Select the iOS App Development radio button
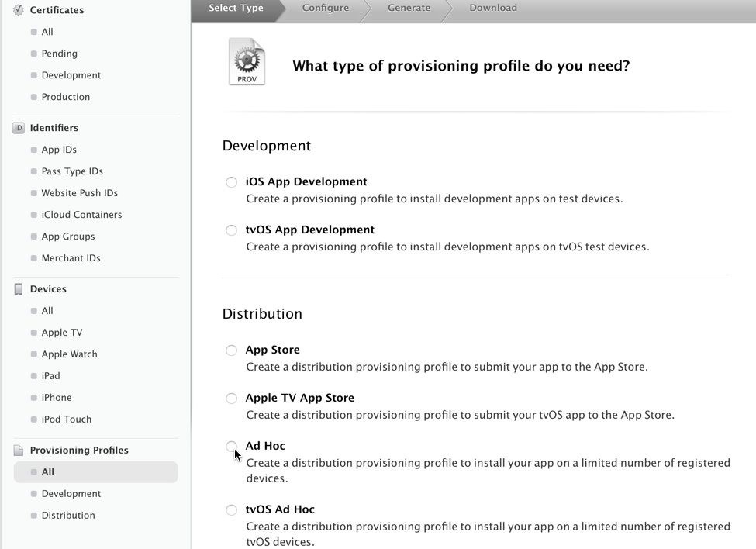Screen dimensions: 756x549 click(x=231, y=182)
